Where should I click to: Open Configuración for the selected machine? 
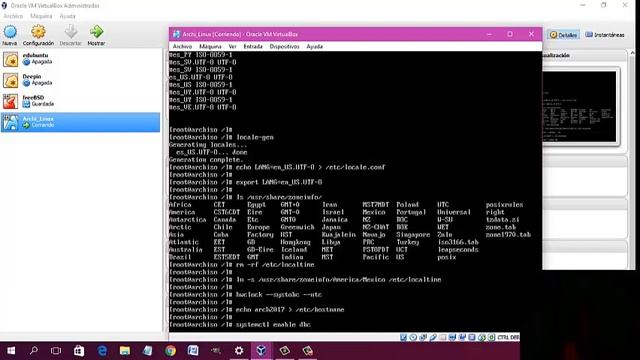(x=38, y=36)
